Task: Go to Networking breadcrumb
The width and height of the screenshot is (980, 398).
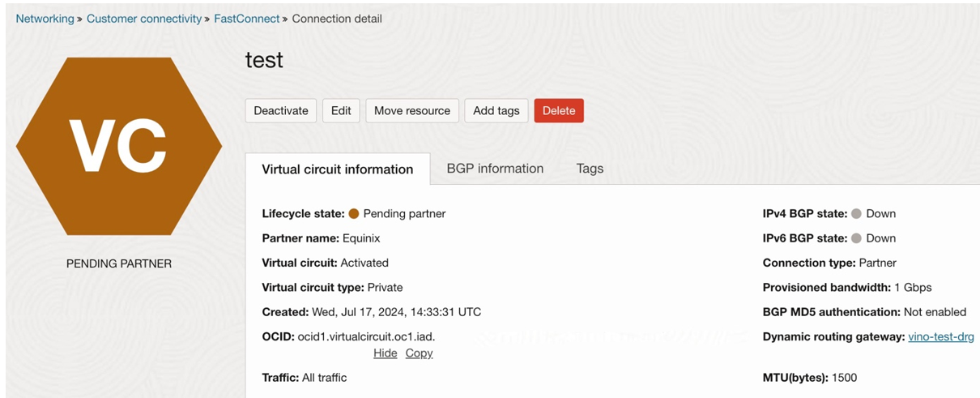Action: pyautogui.click(x=45, y=19)
